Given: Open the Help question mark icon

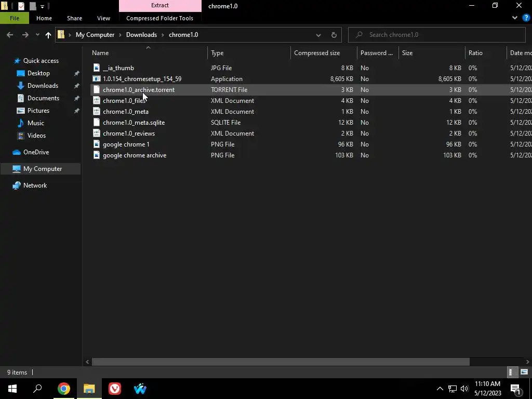Looking at the screenshot, I should tap(526, 18).
